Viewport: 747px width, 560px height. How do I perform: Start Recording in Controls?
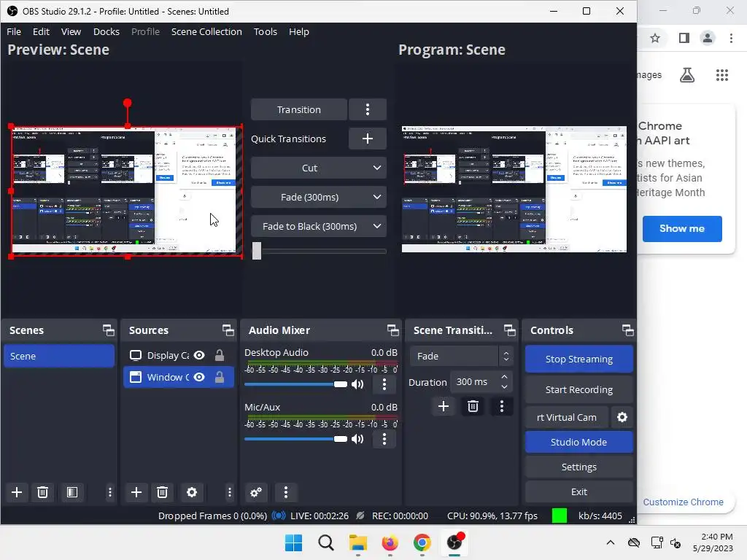(578, 389)
